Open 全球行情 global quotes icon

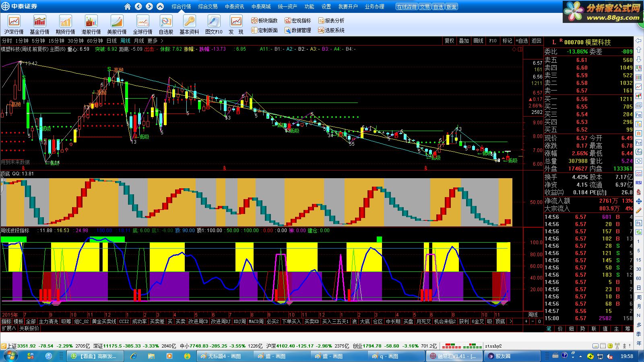[x=143, y=25]
